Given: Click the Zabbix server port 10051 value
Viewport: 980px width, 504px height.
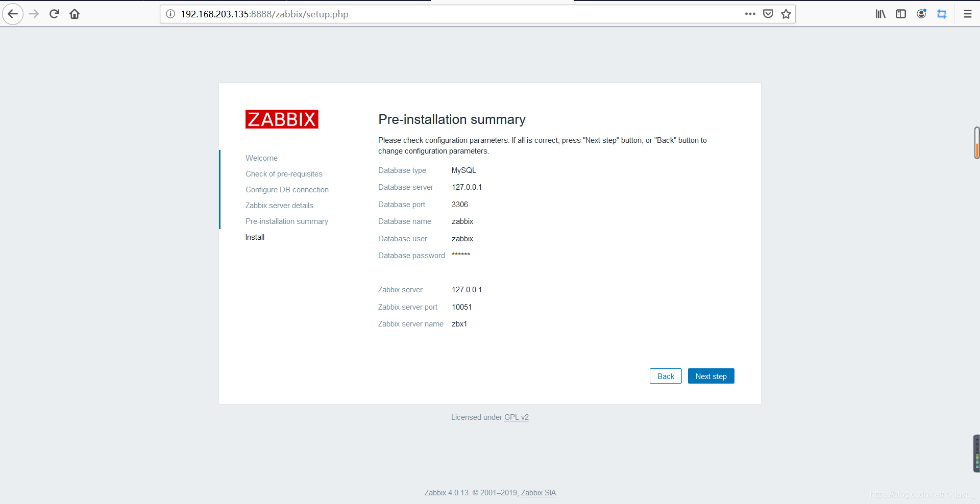Looking at the screenshot, I should click(x=462, y=307).
